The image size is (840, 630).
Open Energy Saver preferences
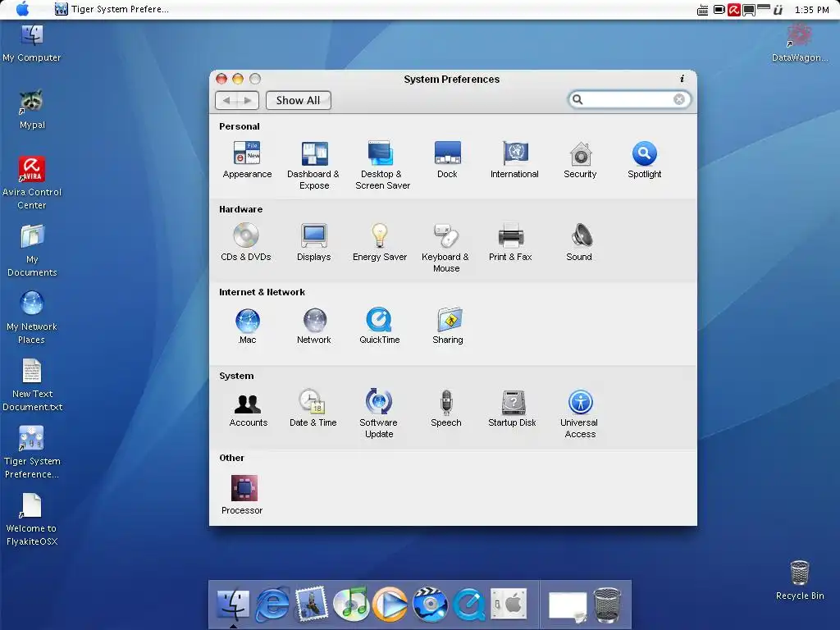pos(379,243)
